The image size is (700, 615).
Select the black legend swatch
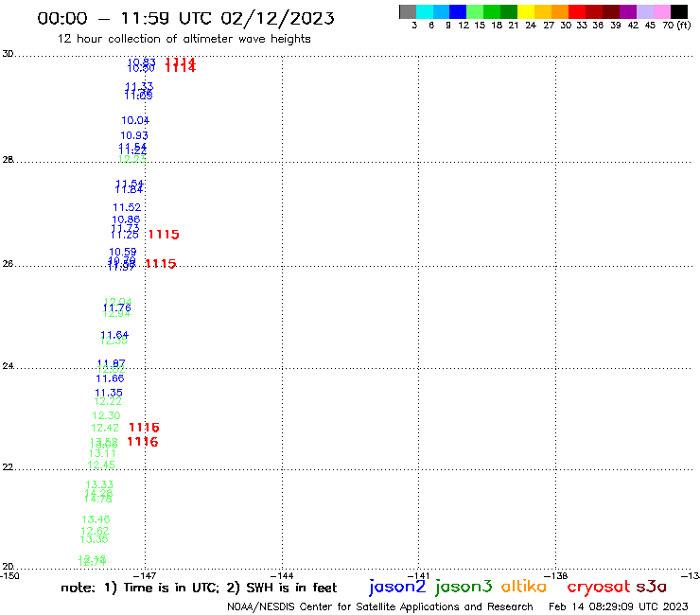tap(678, 11)
